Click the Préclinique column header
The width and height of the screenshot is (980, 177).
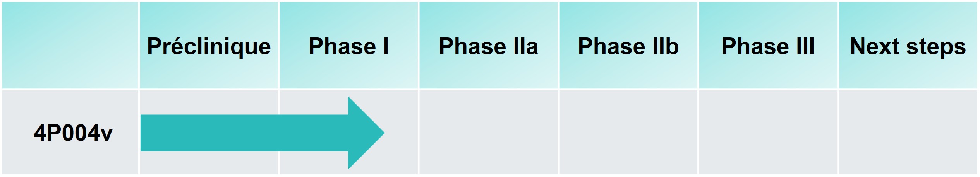[209, 46]
